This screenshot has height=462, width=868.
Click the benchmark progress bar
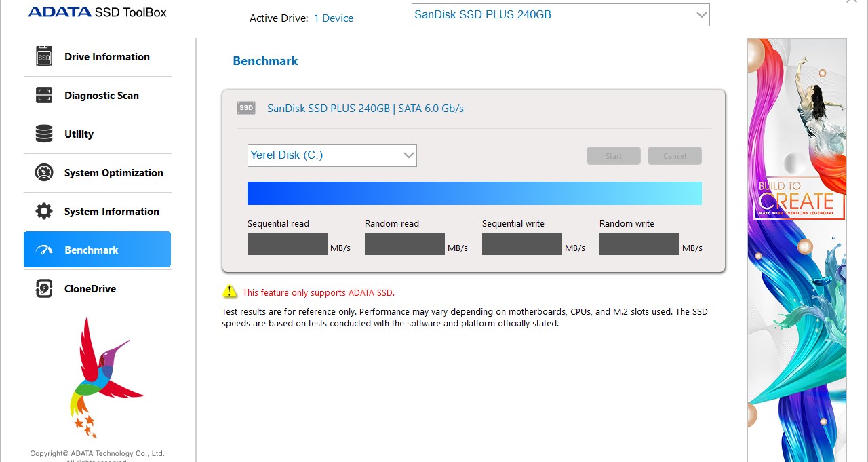click(475, 193)
